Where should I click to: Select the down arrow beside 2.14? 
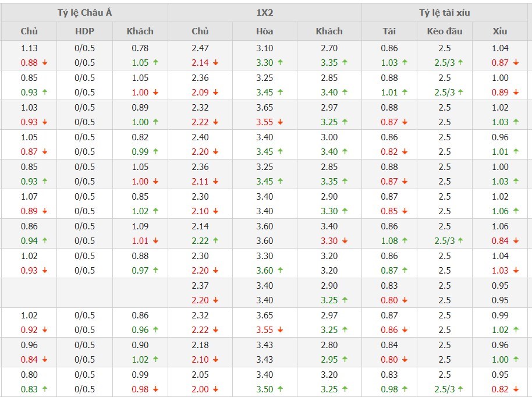tap(215, 63)
